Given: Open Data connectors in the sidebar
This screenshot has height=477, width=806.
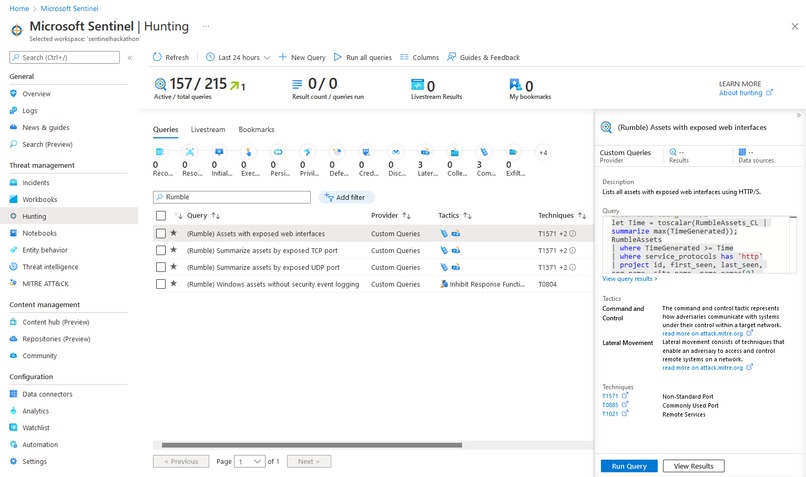Looking at the screenshot, I should (47, 394).
